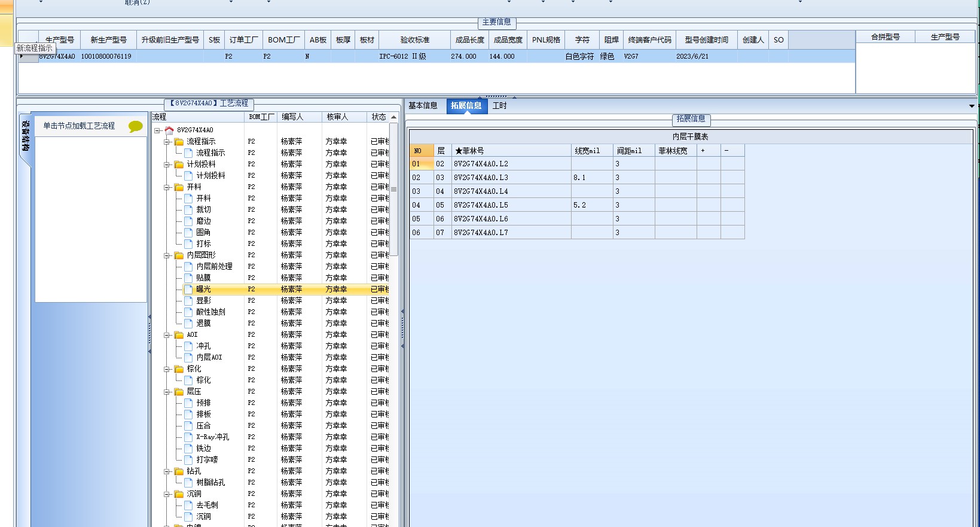
Task: Click the + column header in 内层干膜表
Action: [x=709, y=151]
